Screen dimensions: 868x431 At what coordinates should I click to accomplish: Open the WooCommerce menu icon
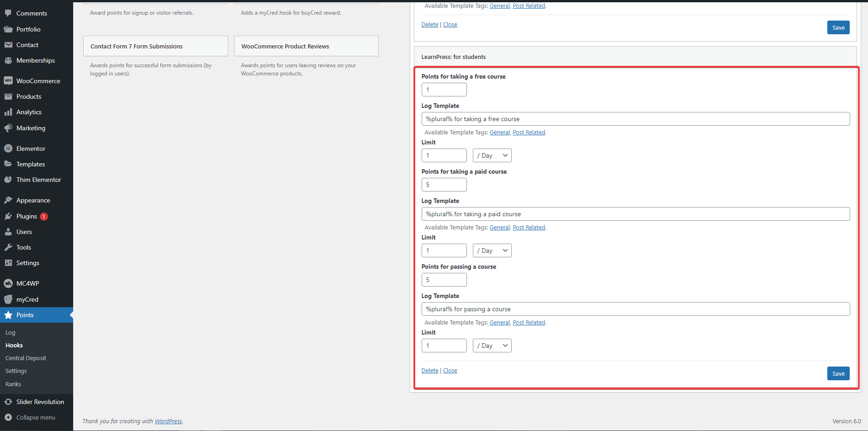8,81
